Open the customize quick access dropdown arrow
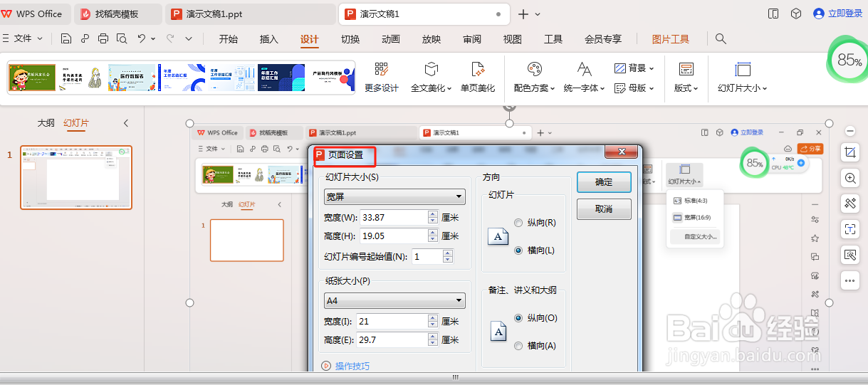Image resolution: width=868 pixels, height=385 pixels. [189, 39]
